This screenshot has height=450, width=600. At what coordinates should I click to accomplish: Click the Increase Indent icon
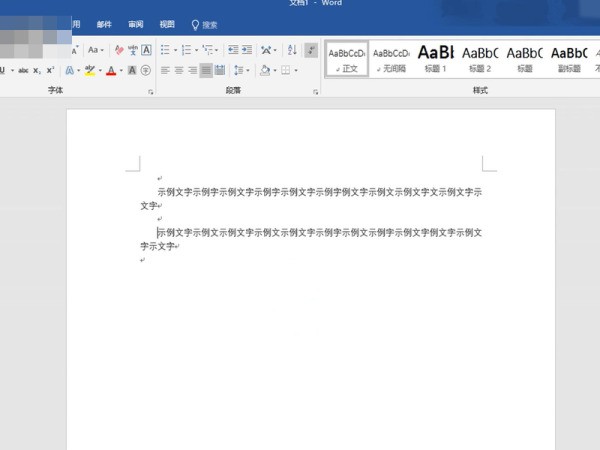pos(247,50)
